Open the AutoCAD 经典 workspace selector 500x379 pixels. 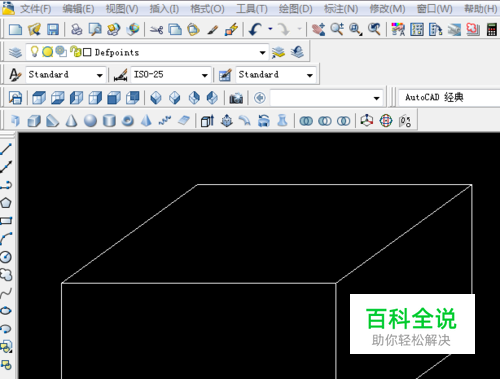coord(449,98)
